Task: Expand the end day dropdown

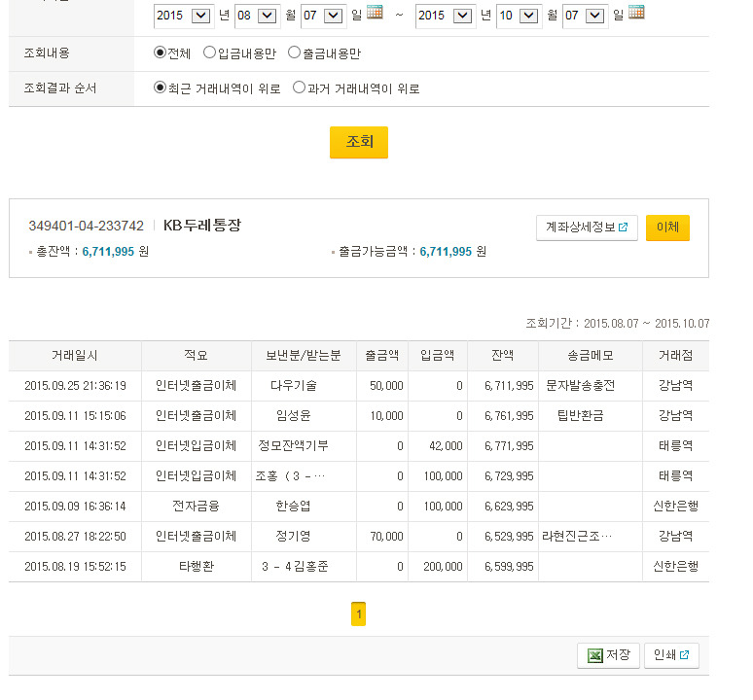Action: pyautogui.click(x=595, y=16)
